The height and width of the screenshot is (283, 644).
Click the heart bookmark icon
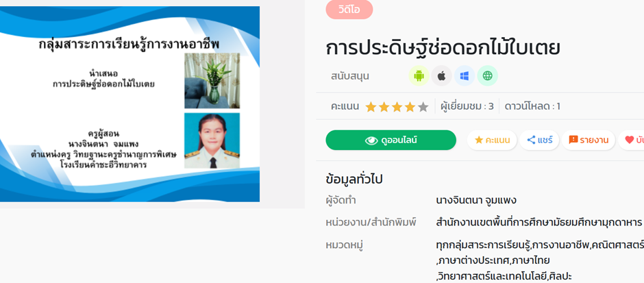point(629,140)
